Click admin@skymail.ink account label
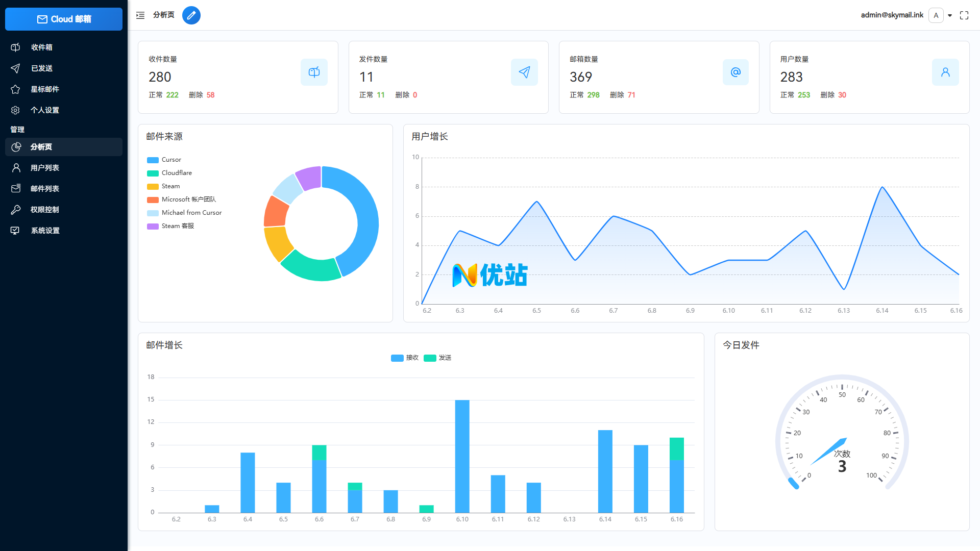This screenshot has height=551, width=980. tap(892, 15)
